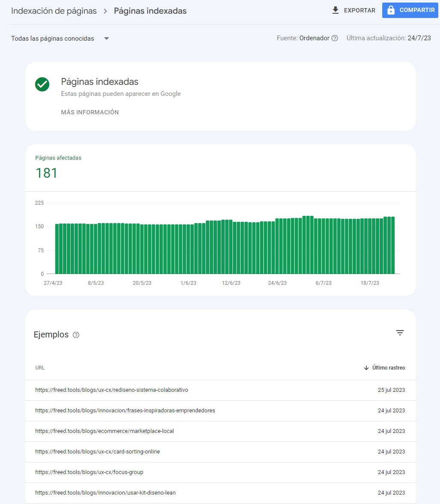
Task: Click the 225 y-axis label
Action: [39, 203]
